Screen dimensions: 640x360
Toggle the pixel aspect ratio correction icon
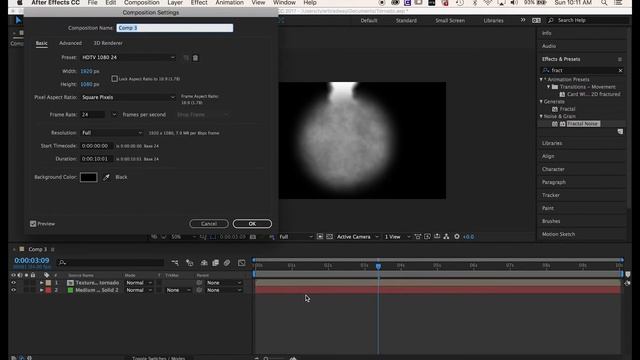[418, 237]
